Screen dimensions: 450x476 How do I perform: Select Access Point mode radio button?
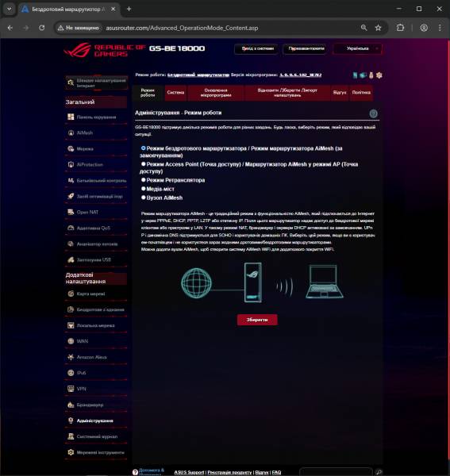[144, 164]
